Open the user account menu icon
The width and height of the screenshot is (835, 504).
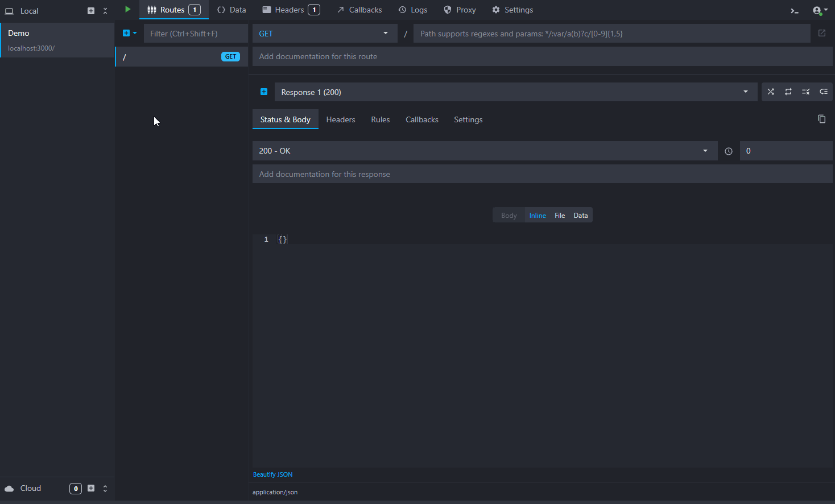pyautogui.click(x=819, y=11)
